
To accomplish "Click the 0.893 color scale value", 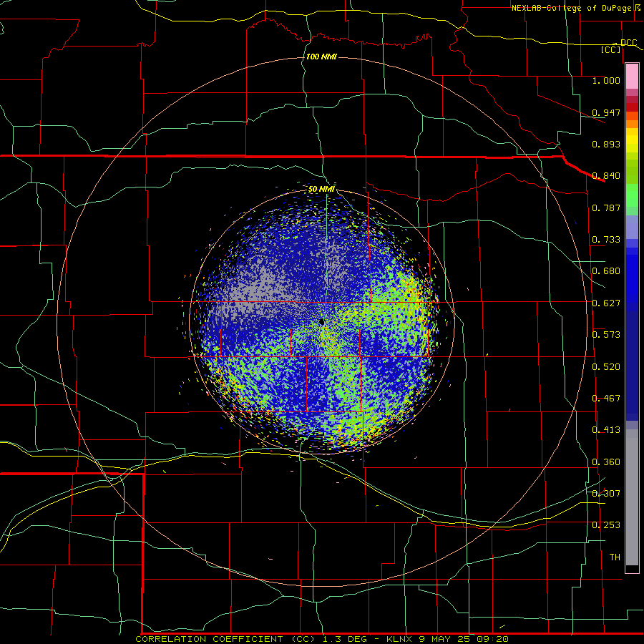I will tap(606, 144).
